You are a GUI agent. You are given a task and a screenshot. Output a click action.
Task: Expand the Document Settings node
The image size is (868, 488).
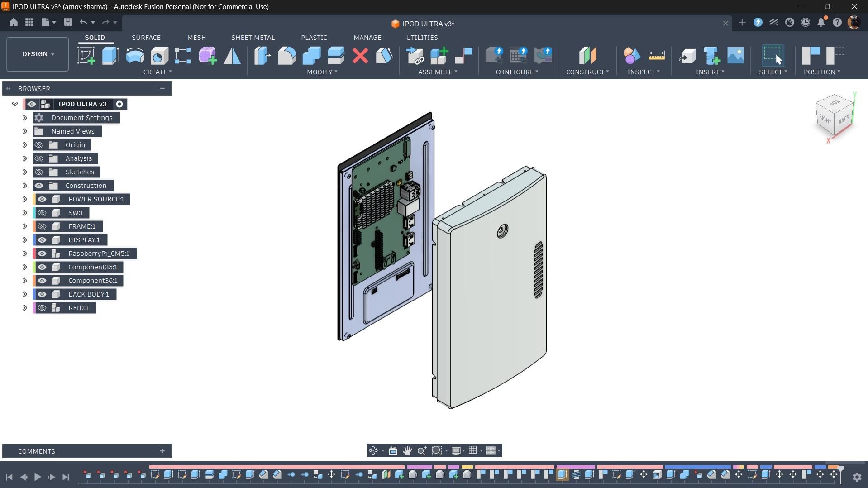coord(25,118)
